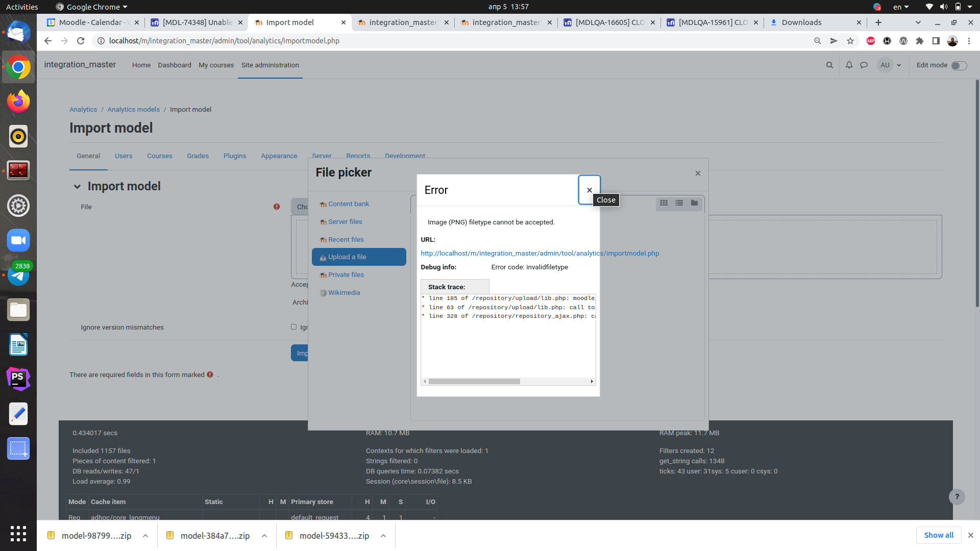Click the stack trace horizontal scrollbar
This screenshot has width=980, height=551.
coord(474,382)
